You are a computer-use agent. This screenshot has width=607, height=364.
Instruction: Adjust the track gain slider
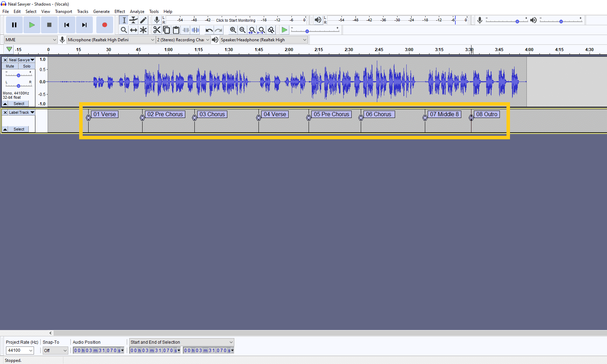tap(18, 75)
